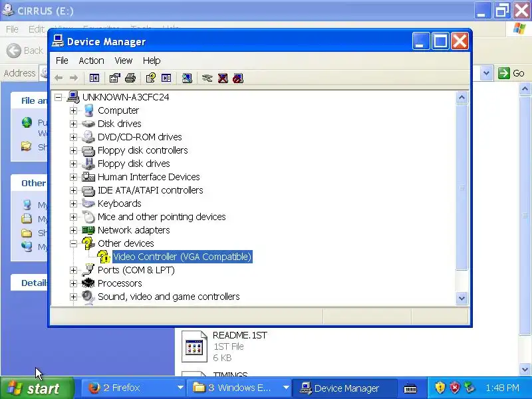Image resolution: width=532 pixels, height=399 pixels.
Task: Expand the DVD/CD-ROM drives node
Action: point(73,137)
